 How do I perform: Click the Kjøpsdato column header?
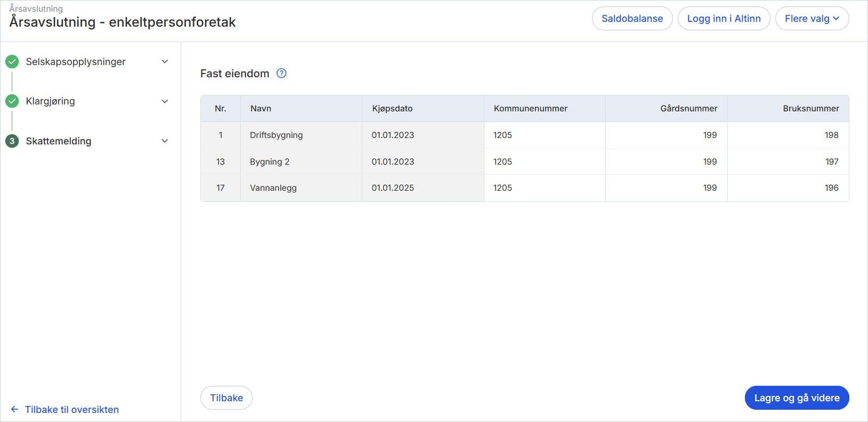(x=392, y=109)
